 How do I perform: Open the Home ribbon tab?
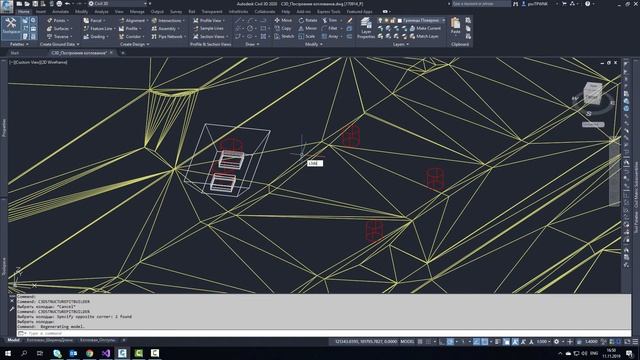point(24,11)
